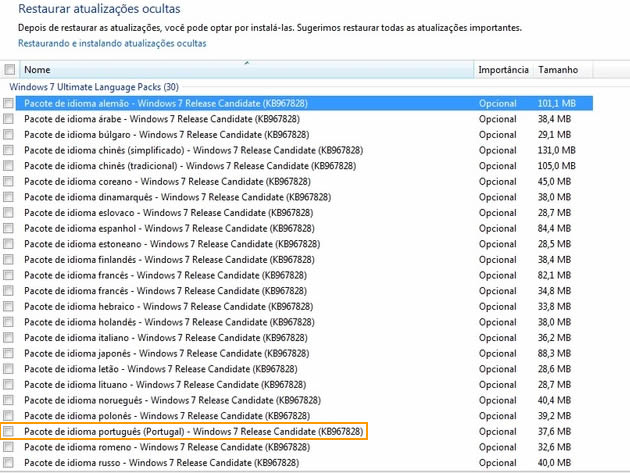Viewport: 630px width, 473px height.
Task: Click the 84,4 MB size value
Action: pyautogui.click(x=554, y=228)
